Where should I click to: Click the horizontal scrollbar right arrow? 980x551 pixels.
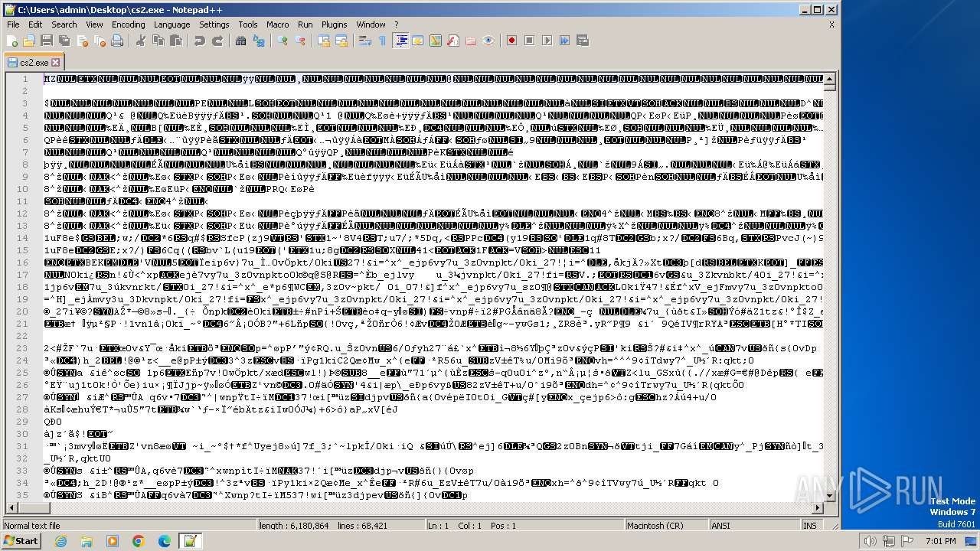click(818, 509)
